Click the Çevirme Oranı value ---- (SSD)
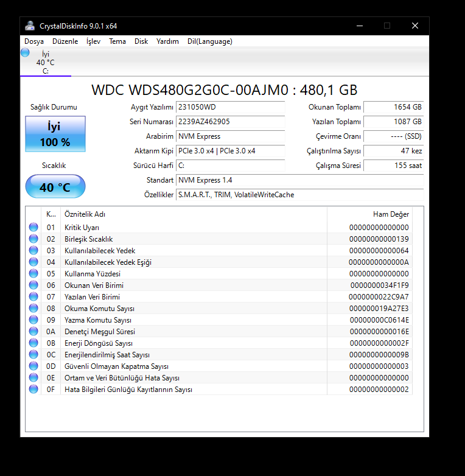Viewport: 465px width, 476px height. pyautogui.click(x=393, y=136)
